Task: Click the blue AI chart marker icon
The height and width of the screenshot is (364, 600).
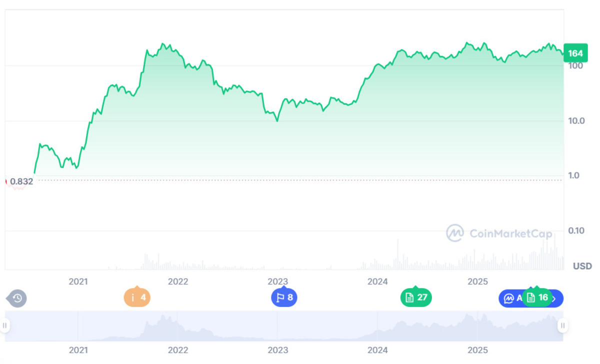Action: 509,298
